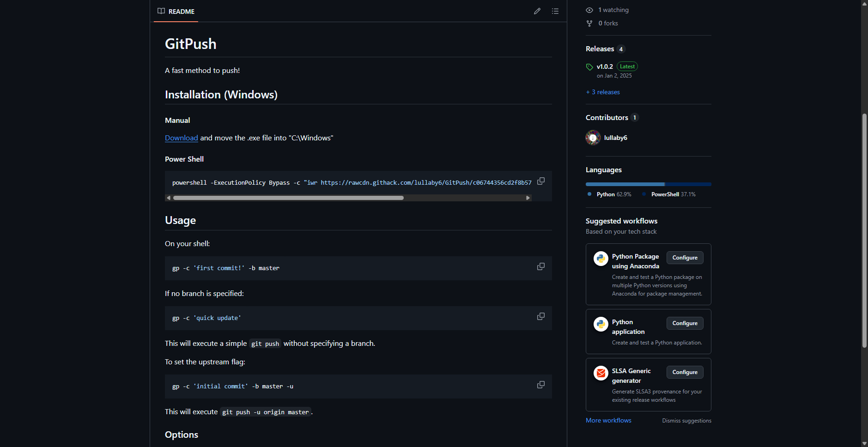Click SLSA Generic generator logo icon
Image resolution: width=868 pixels, height=447 pixels.
pyautogui.click(x=601, y=373)
